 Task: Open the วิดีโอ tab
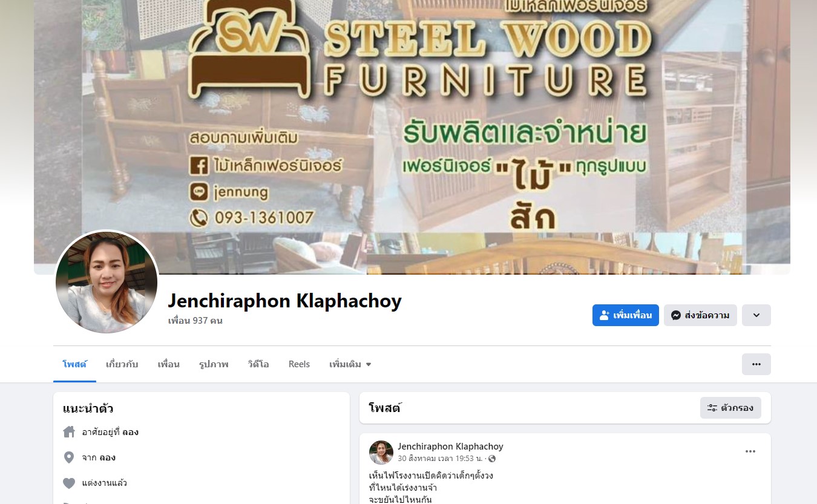pos(258,364)
